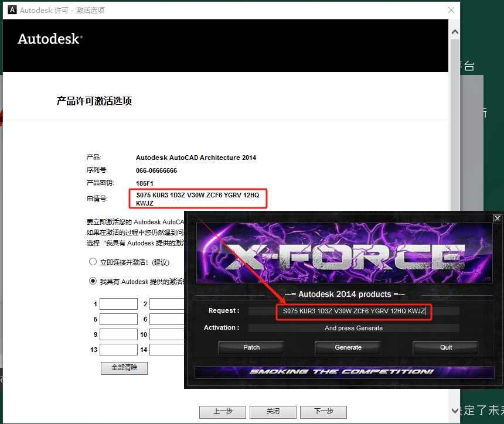This screenshot has width=504, height=424.
Task: Click the Autodesk icon in the title bar
Action: [x=11, y=10]
